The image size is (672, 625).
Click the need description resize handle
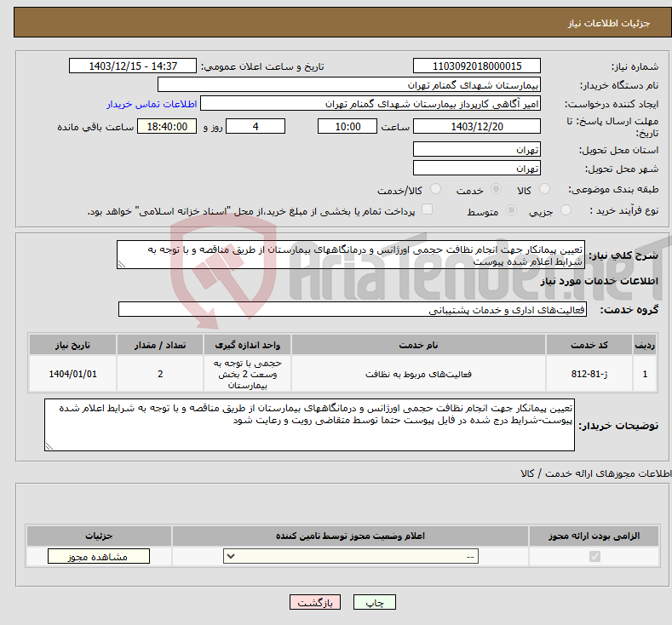pos(121,265)
